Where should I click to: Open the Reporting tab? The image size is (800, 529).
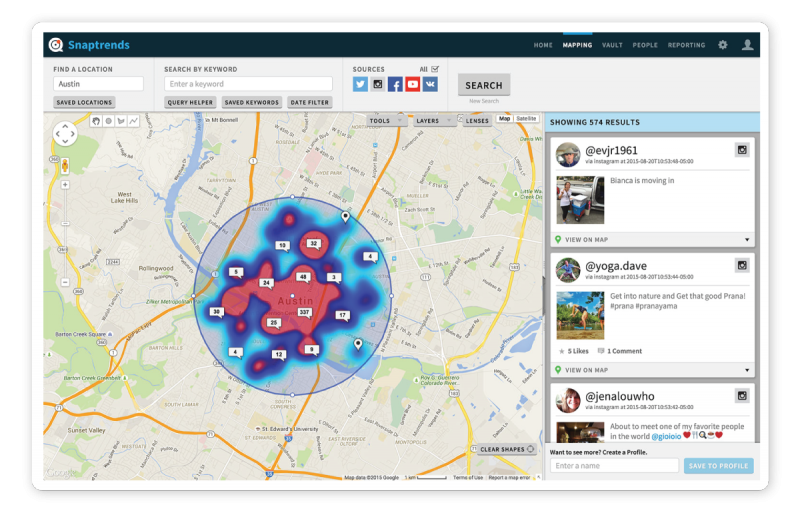[687, 45]
